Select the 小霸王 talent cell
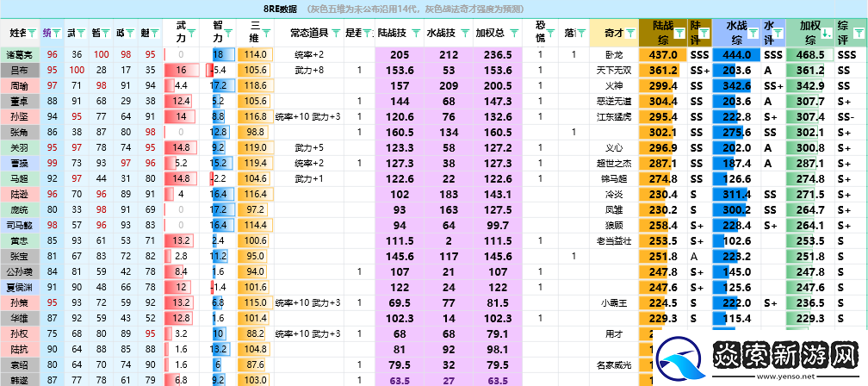868x386 pixels. [x=614, y=303]
